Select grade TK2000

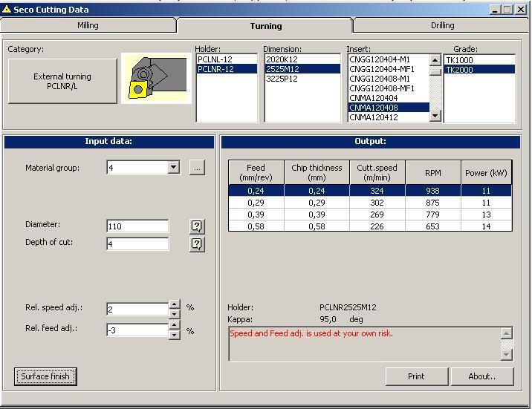pyautogui.click(x=479, y=70)
